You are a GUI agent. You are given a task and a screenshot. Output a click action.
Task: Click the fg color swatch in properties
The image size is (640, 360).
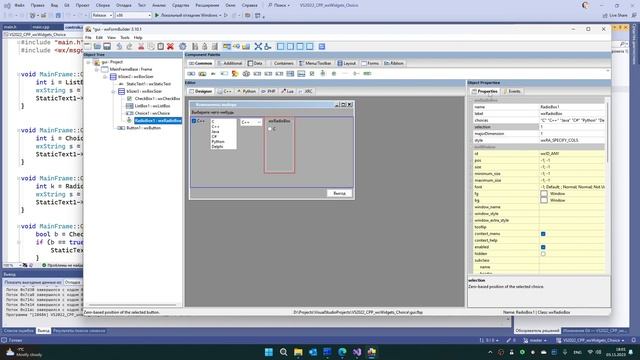pyautogui.click(x=544, y=193)
